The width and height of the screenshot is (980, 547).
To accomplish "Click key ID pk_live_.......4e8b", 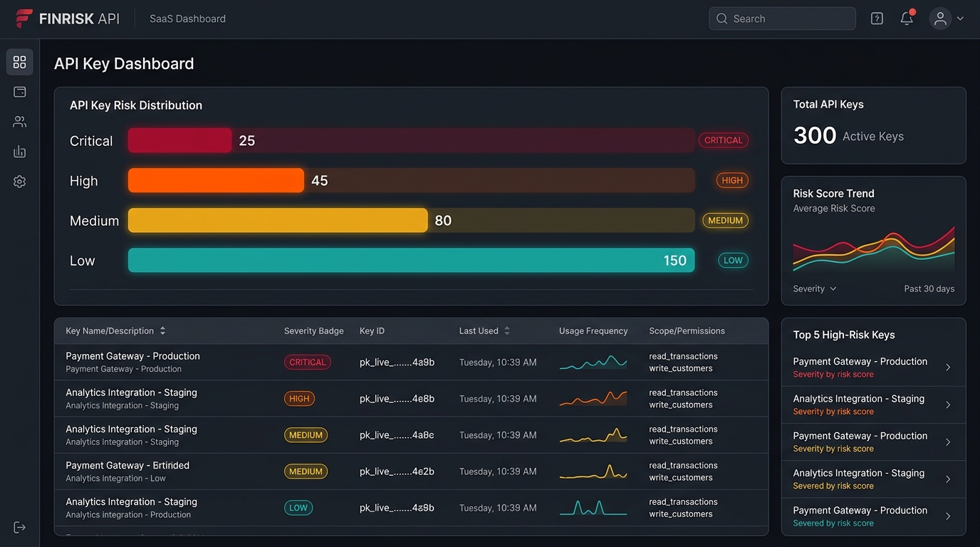I will tap(397, 398).
